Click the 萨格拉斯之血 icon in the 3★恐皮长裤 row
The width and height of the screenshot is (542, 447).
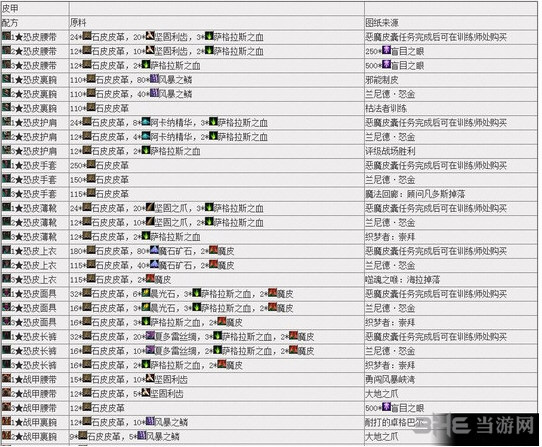[x=146, y=364]
